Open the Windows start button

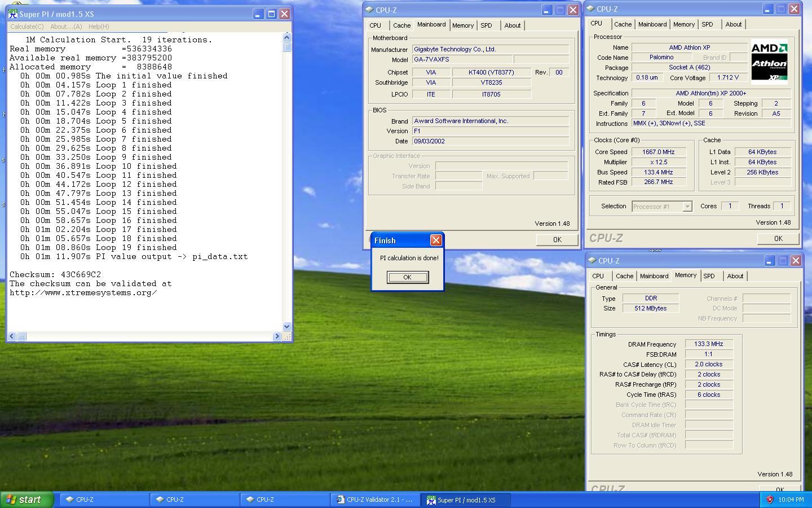point(27,500)
